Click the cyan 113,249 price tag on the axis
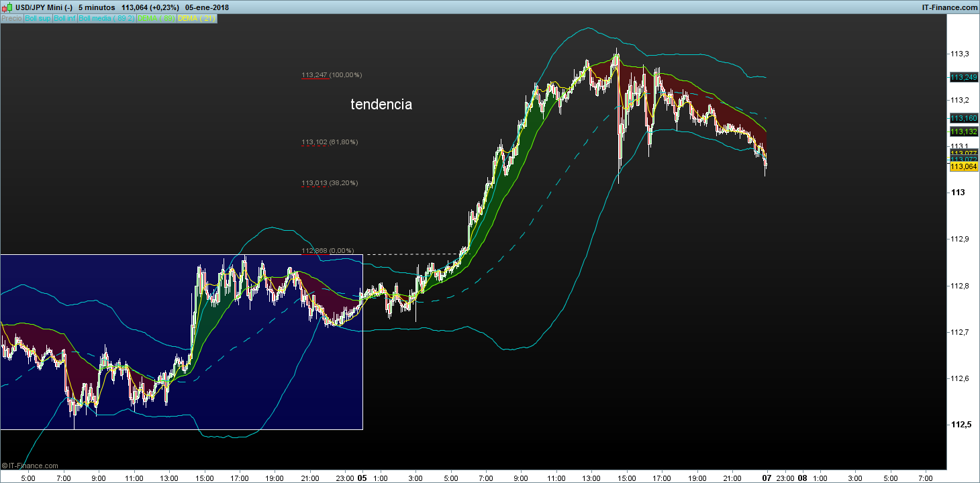 pos(963,78)
